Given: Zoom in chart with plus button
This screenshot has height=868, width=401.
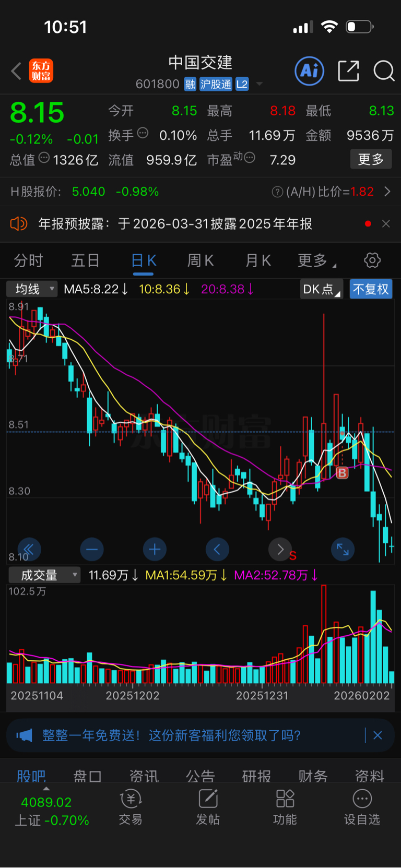Looking at the screenshot, I should point(155,549).
